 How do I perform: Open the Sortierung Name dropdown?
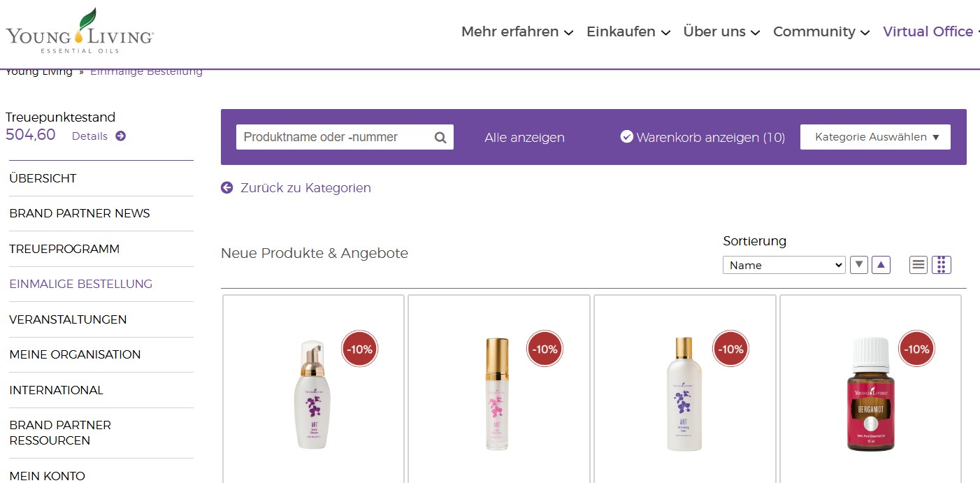[784, 265]
